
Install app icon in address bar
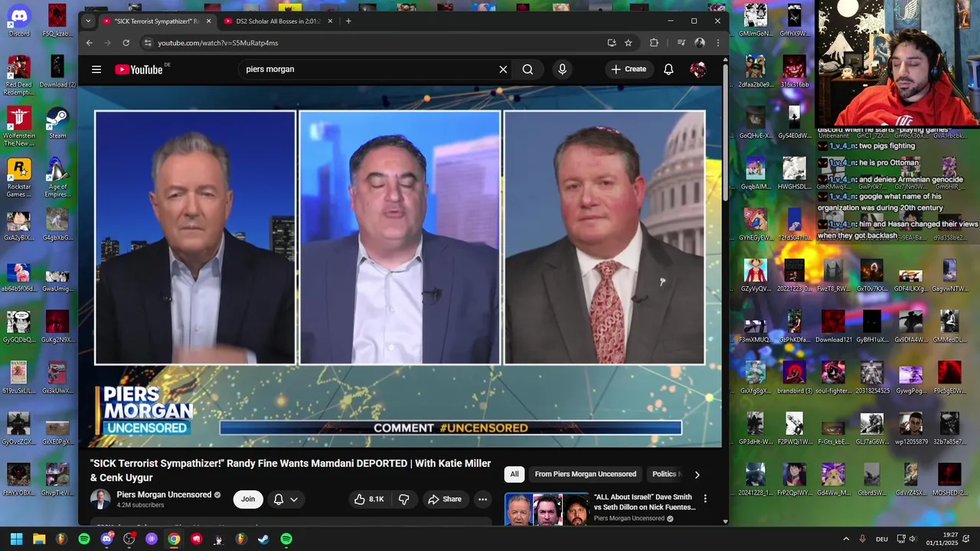pos(611,43)
